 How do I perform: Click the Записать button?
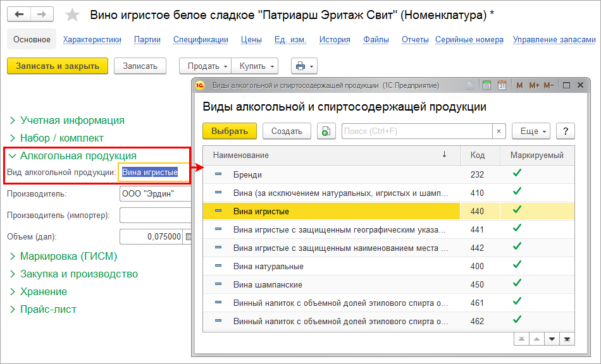pyautogui.click(x=140, y=66)
